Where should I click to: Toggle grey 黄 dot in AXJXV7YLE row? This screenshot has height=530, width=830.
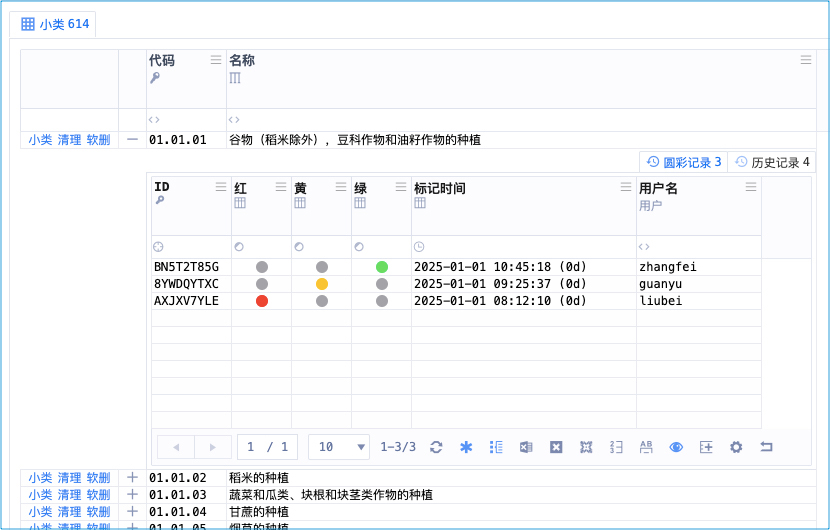point(322,301)
